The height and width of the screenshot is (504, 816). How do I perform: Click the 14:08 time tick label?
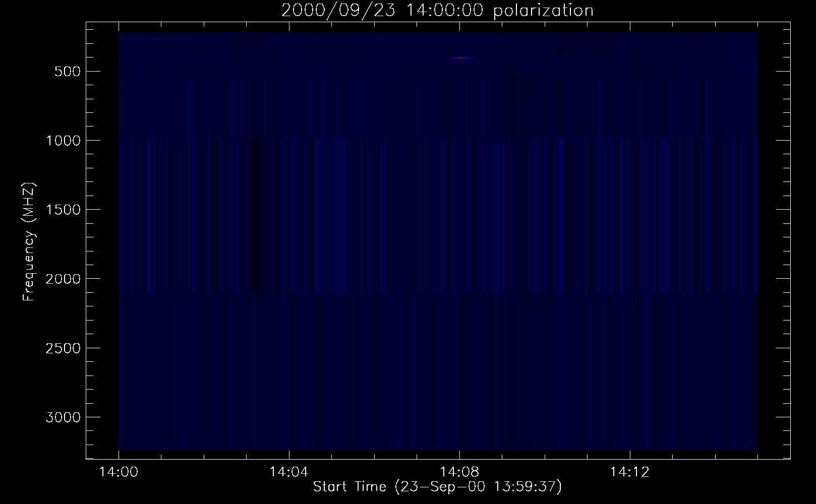(x=459, y=473)
